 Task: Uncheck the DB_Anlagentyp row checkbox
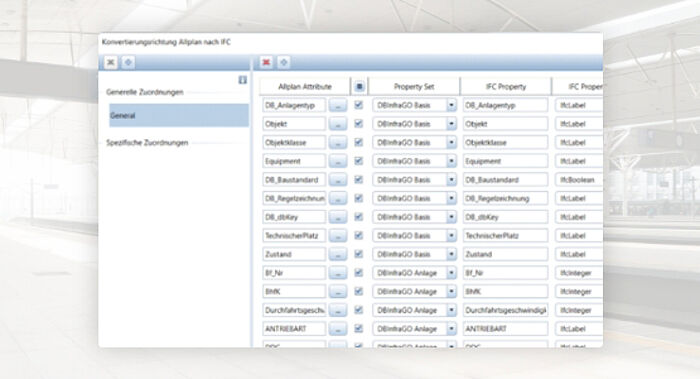358,105
